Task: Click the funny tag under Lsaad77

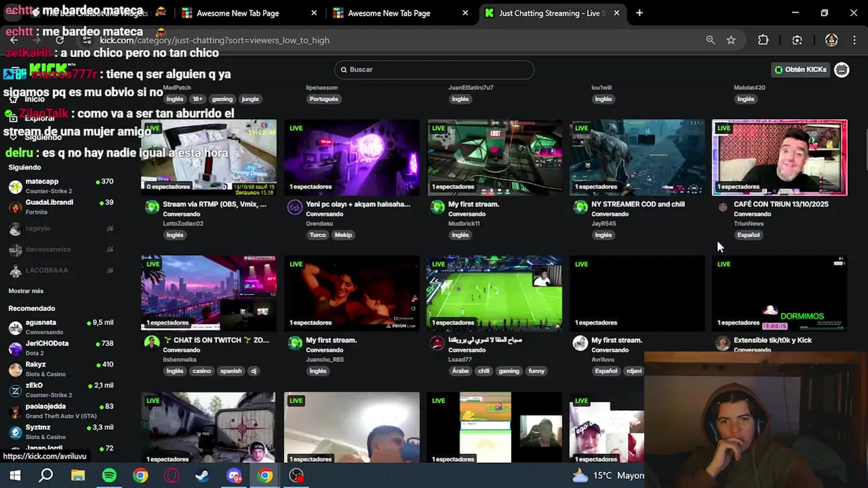Action: click(536, 371)
